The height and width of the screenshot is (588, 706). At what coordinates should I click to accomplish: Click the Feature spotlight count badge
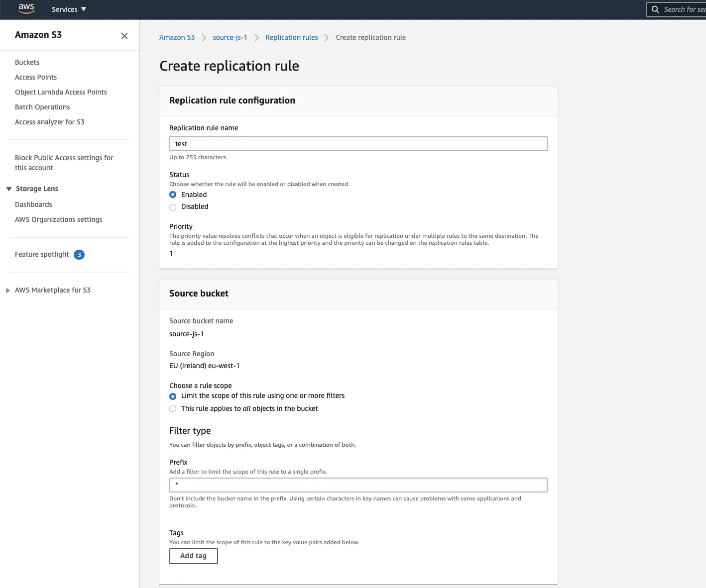point(79,255)
